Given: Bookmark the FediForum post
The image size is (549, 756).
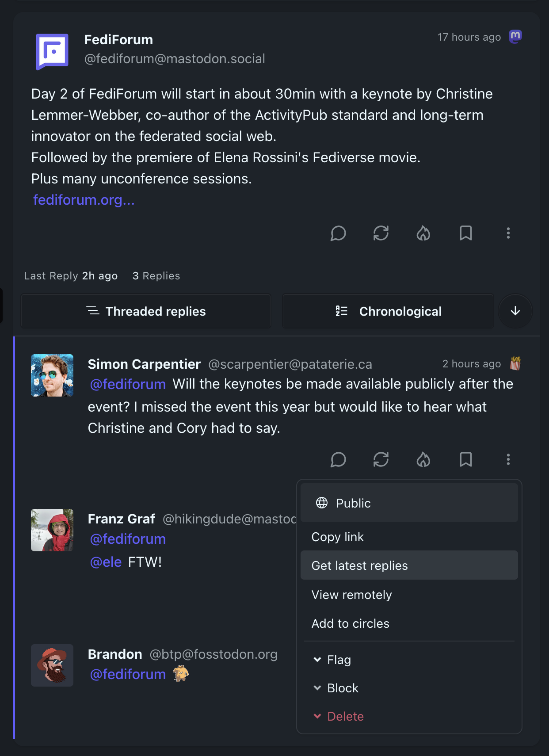Looking at the screenshot, I should tap(465, 233).
